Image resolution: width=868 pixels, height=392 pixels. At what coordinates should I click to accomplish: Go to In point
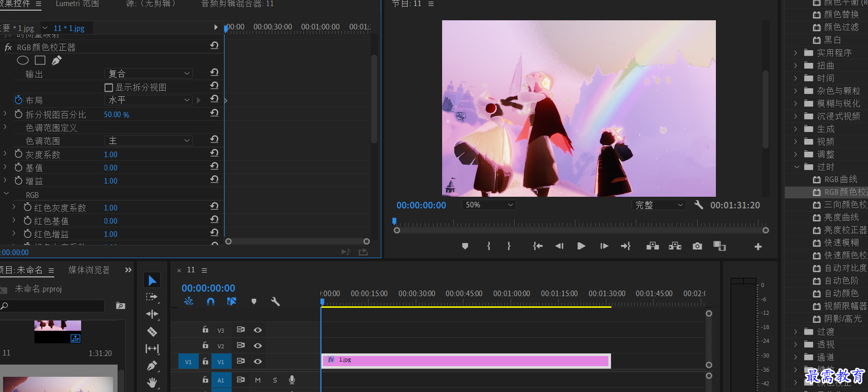point(538,246)
